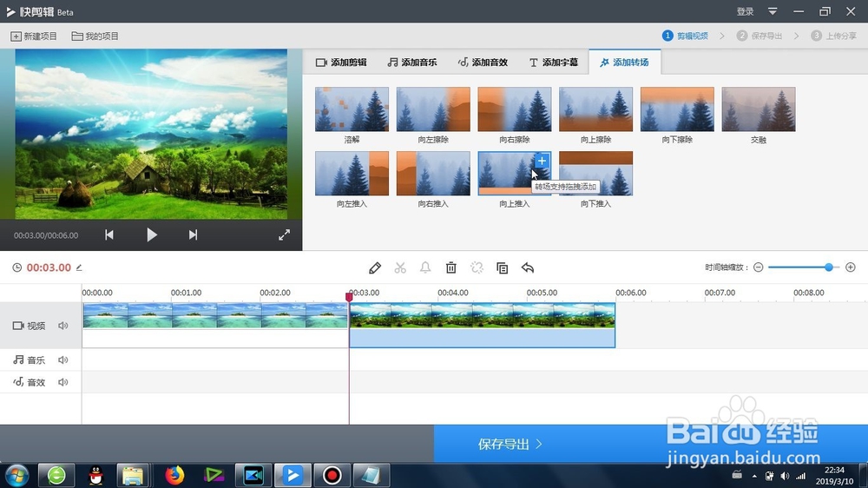Click the volume icon in system tray
This screenshot has width=868, height=488.
(785, 476)
